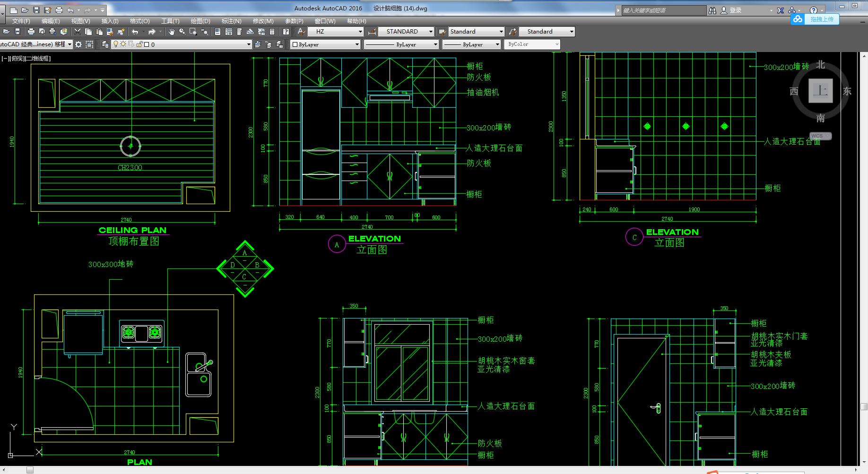
Task: Expand the STANDARD dimension style dropdown
Action: pyautogui.click(x=406, y=32)
